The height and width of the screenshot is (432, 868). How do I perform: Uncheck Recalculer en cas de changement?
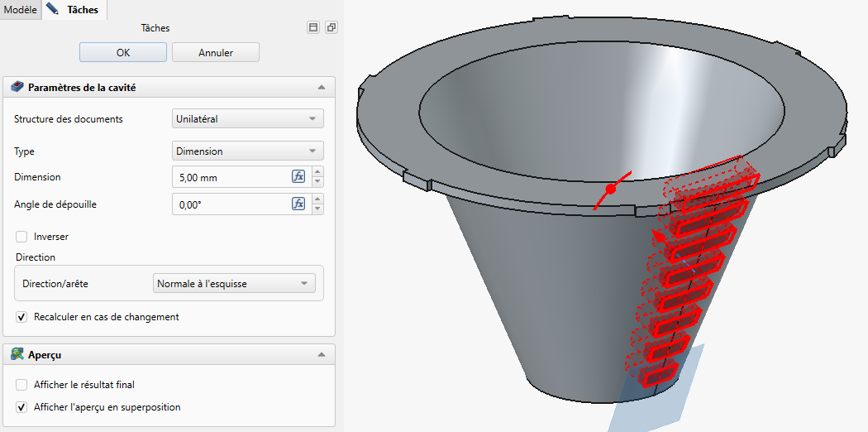(21, 317)
